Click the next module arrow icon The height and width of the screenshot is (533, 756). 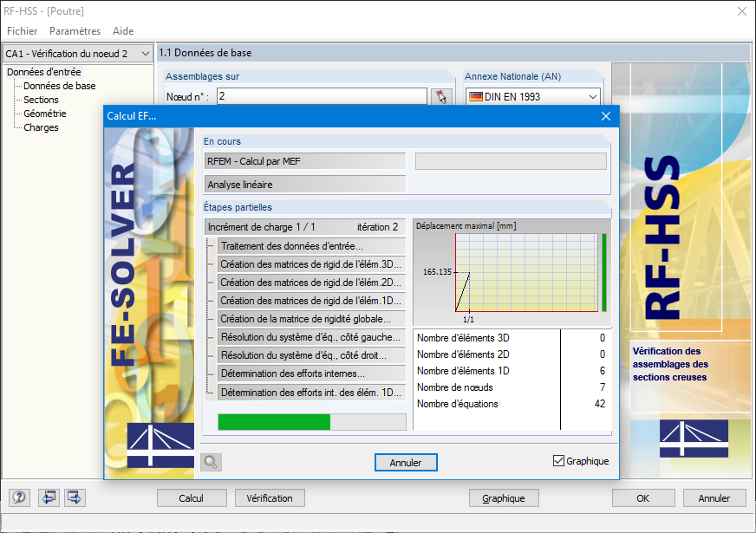[75, 497]
